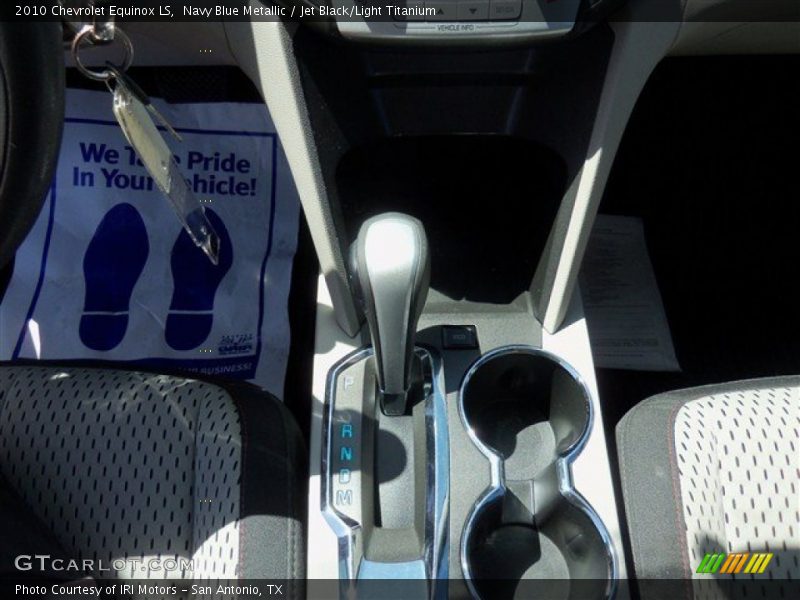Click the striped green-orange-yellow logo icon

point(734,563)
